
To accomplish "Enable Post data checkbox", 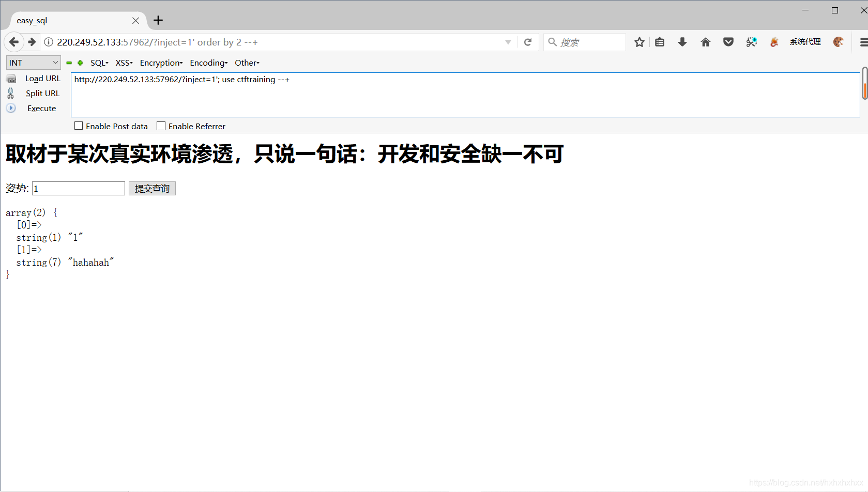I will (79, 126).
